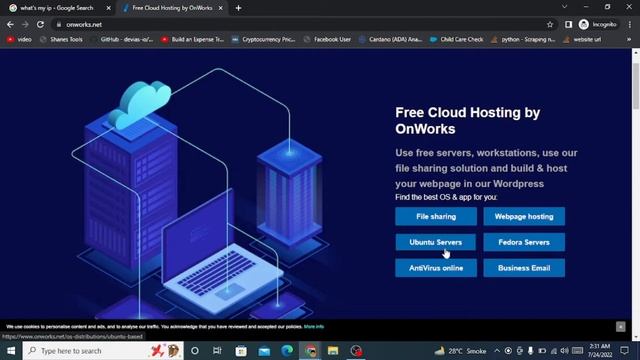Open the clock showing 2:31 AM

(x=599, y=351)
